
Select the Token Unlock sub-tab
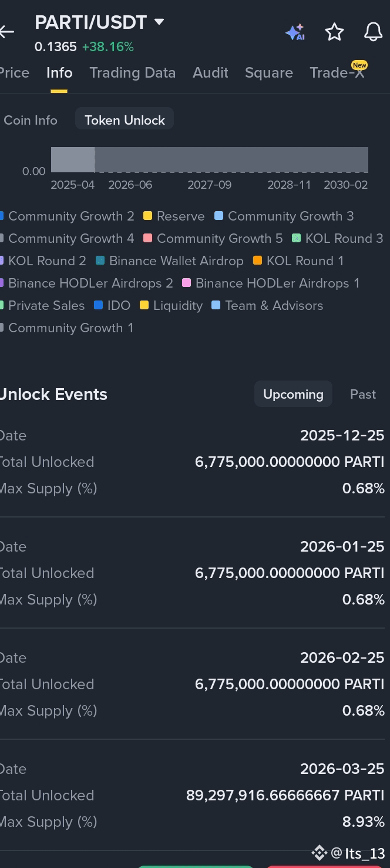(125, 120)
